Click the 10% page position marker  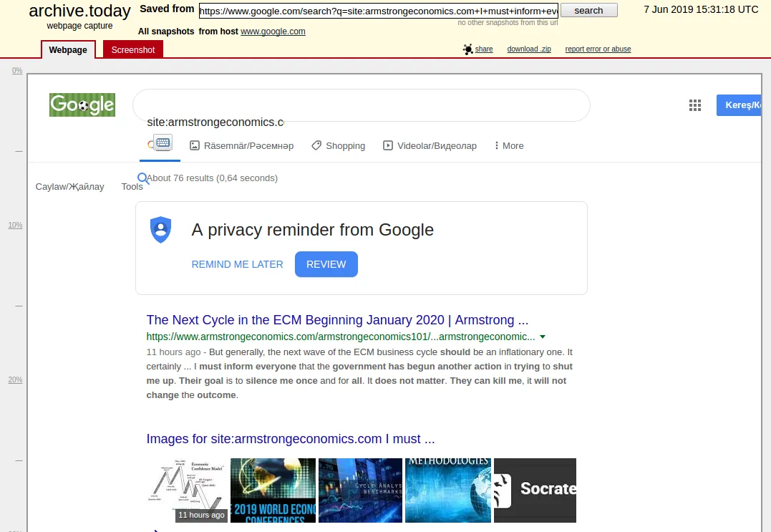pos(15,226)
